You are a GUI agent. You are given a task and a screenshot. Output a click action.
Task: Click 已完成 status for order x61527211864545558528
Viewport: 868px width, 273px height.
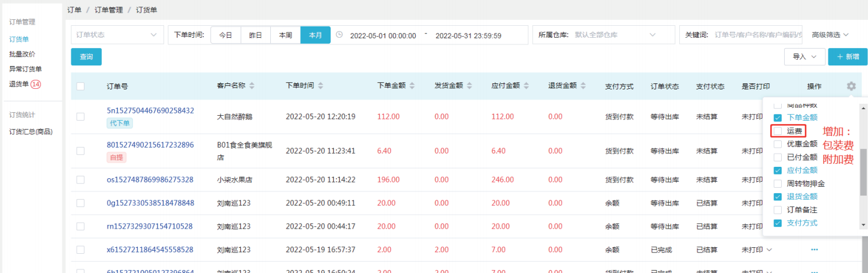(661, 250)
